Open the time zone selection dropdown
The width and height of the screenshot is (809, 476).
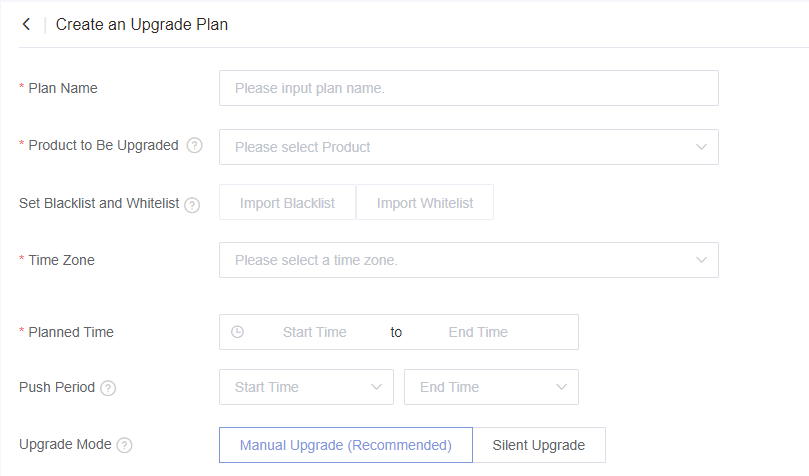[468, 260]
